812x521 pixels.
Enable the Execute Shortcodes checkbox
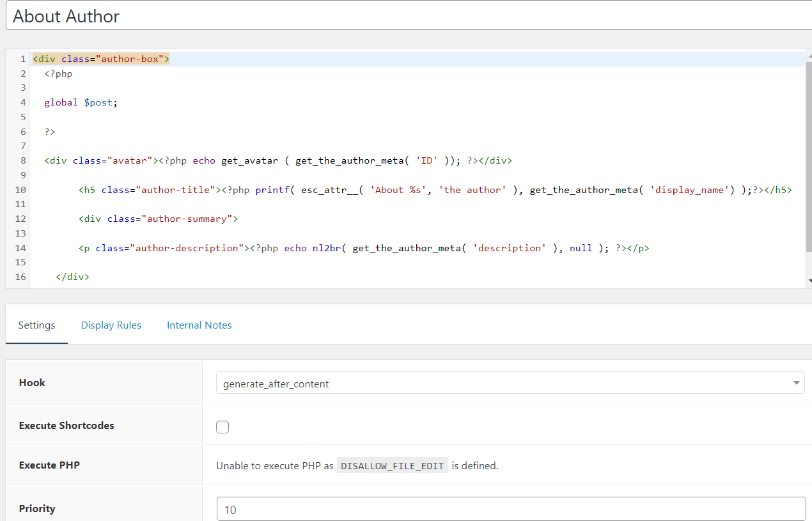click(223, 427)
